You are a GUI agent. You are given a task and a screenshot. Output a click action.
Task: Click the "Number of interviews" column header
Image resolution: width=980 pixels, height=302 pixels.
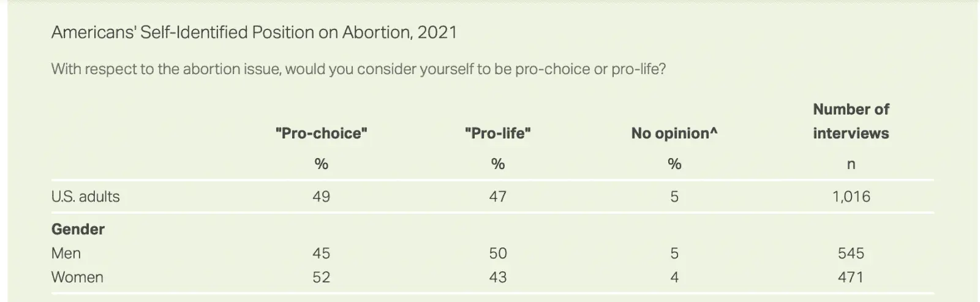pyautogui.click(x=851, y=121)
